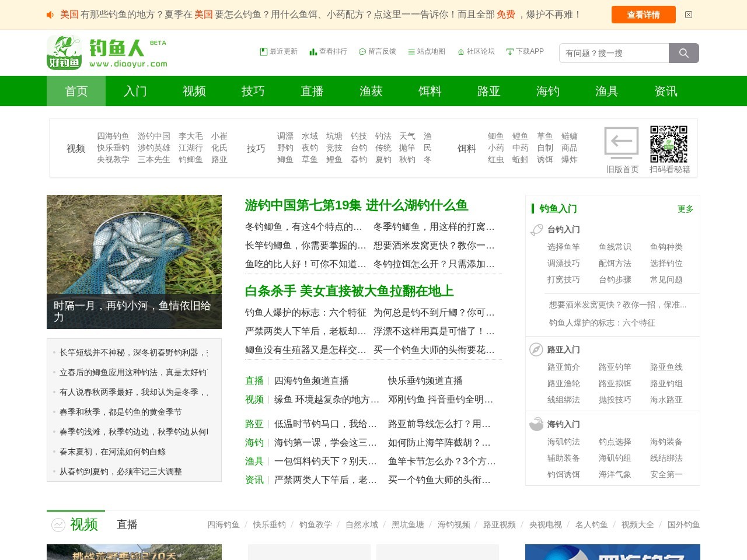This screenshot has height=560, width=747.
Task: Open 站点地图 sitemap link
Action: (427, 51)
